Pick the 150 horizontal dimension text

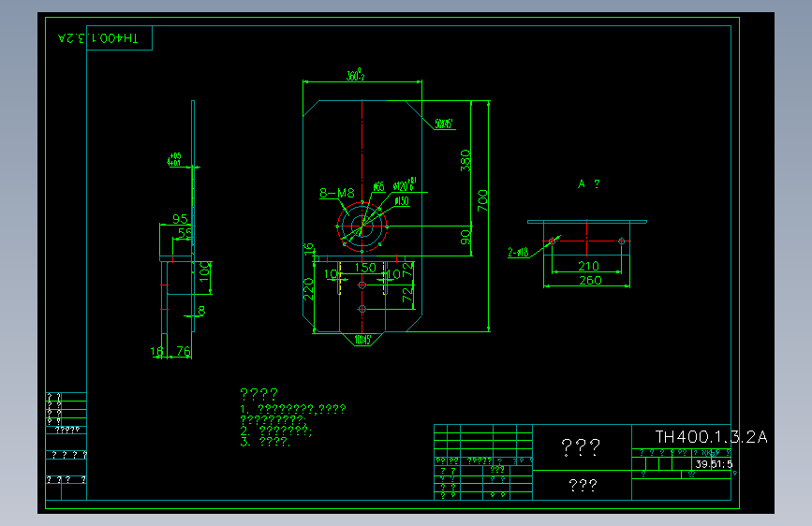(x=365, y=268)
